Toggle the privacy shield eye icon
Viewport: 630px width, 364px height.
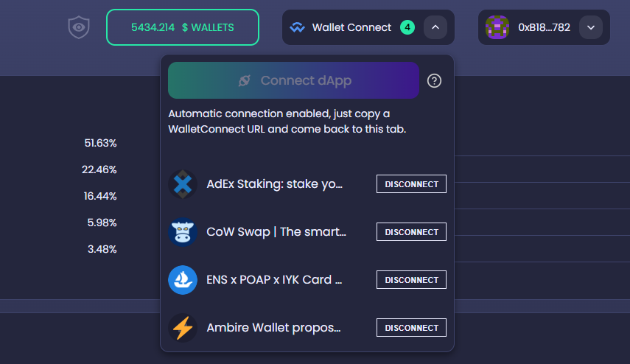click(x=79, y=27)
